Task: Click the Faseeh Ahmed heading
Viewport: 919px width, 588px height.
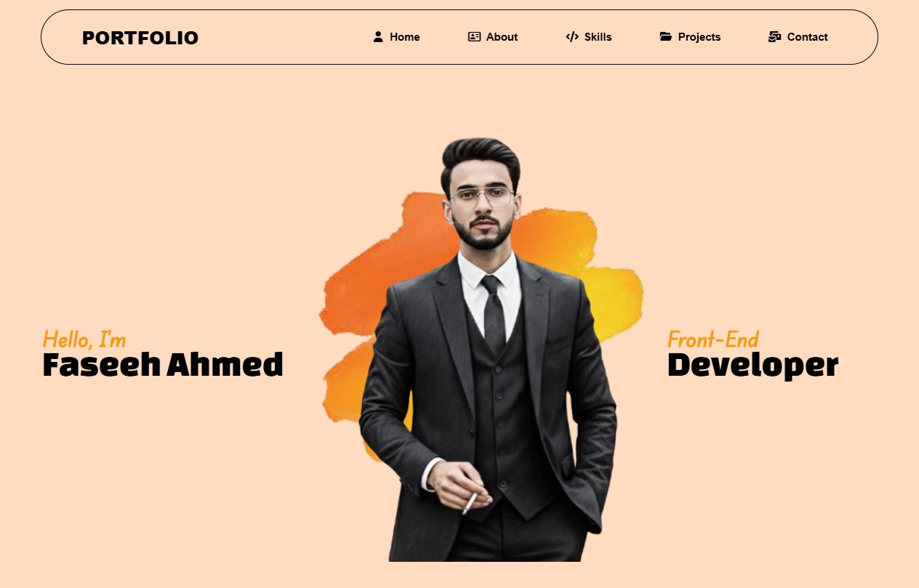Action: (x=163, y=365)
